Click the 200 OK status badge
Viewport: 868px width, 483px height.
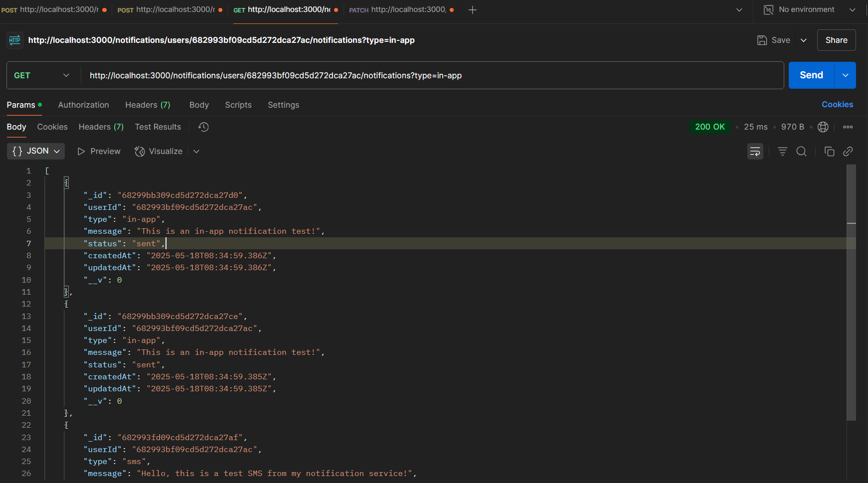(x=710, y=127)
